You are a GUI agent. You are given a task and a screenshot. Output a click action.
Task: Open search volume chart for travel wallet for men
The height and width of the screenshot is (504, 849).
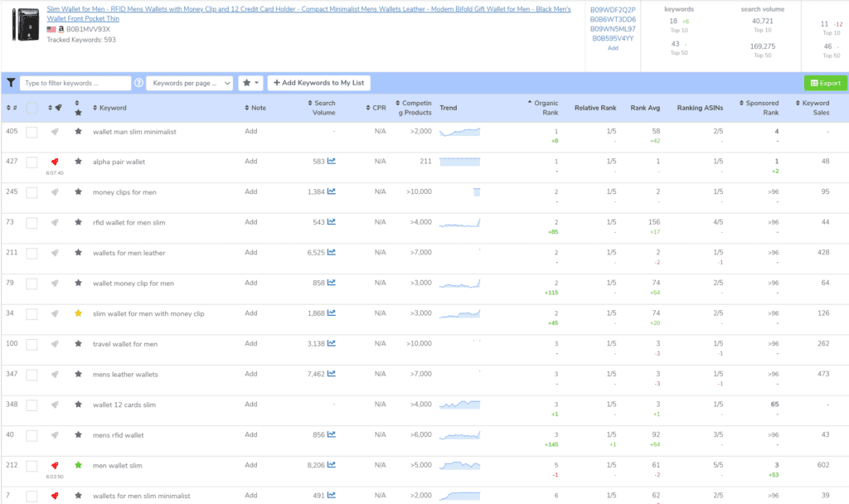point(332,344)
